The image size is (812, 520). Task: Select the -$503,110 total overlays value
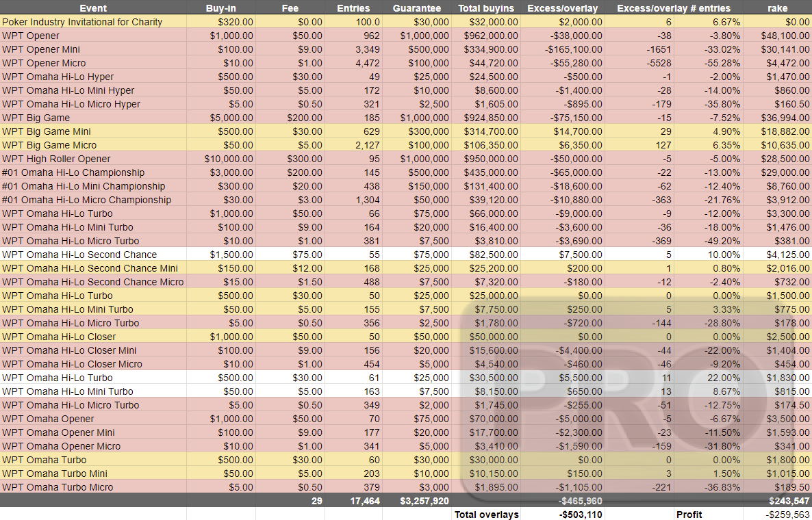tap(581, 515)
